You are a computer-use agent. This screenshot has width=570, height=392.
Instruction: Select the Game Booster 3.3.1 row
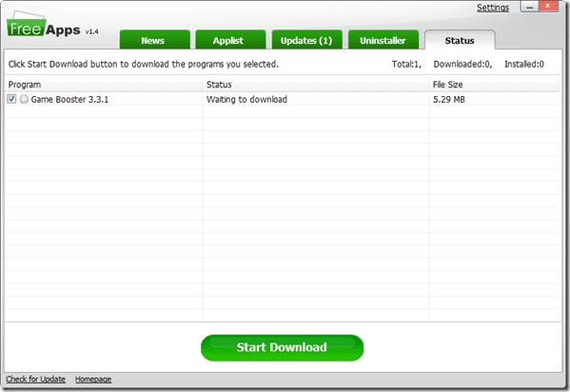point(282,99)
